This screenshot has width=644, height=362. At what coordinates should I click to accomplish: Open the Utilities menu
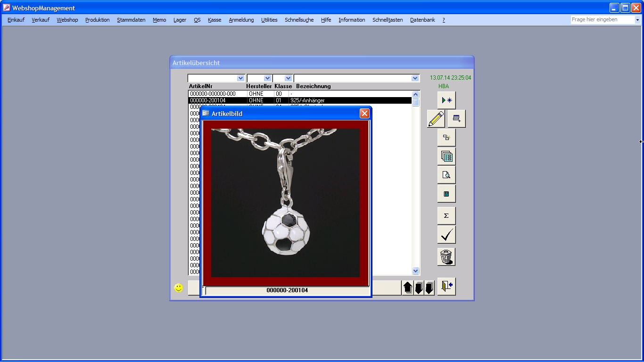tap(269, 20)
